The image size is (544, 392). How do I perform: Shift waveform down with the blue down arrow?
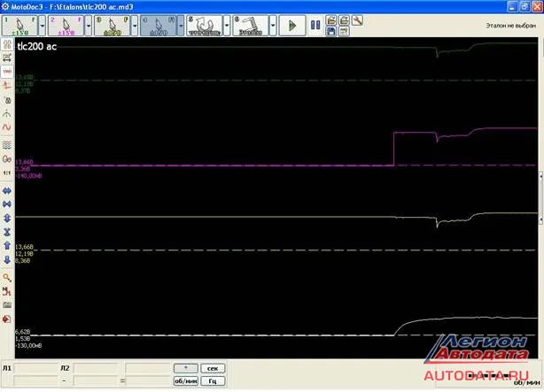coord(7,260)
